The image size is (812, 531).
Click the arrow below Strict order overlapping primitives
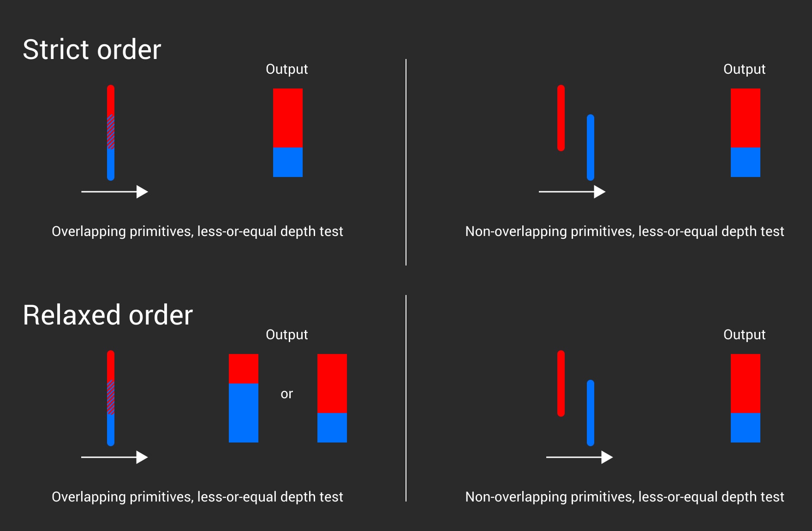pos(114,192)
